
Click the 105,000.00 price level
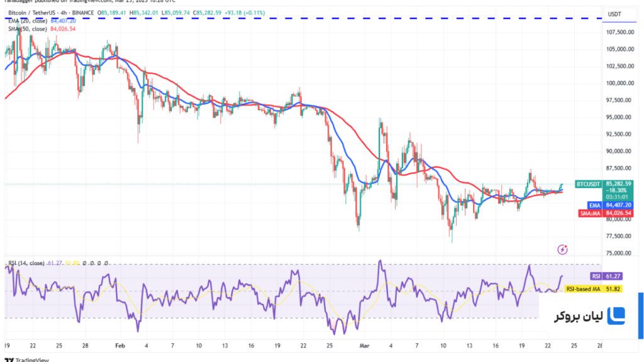(620, 49)
